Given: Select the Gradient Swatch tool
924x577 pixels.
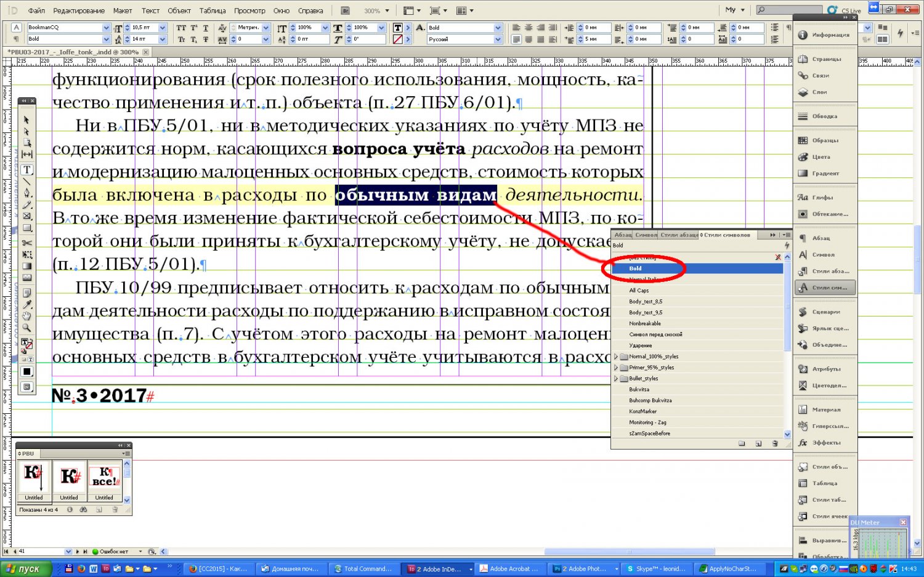Looking at the screenshot, I should pyautogui.click(x=26, y=267).
